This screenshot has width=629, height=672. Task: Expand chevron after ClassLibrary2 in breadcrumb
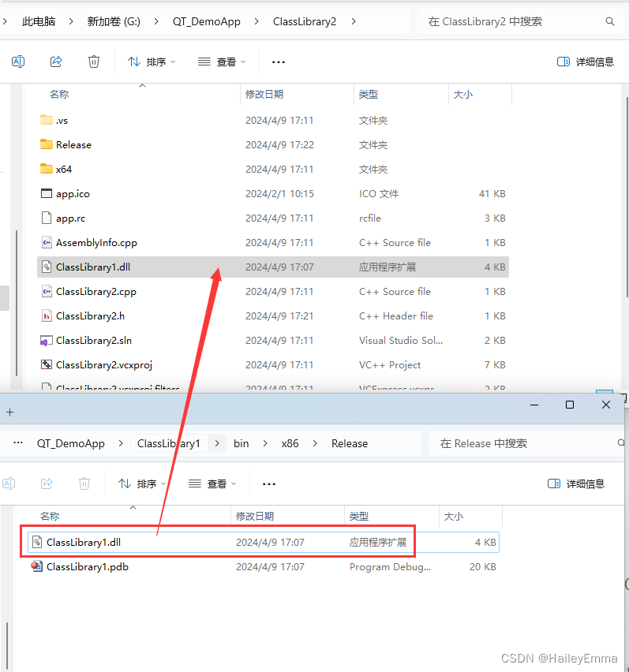coord(354,21)
